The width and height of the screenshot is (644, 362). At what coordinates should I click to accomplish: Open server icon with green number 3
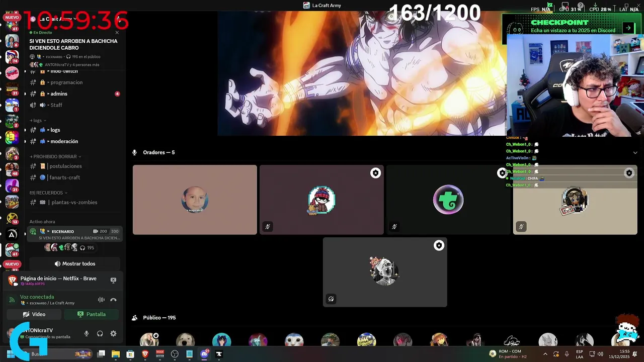(12, 137)
